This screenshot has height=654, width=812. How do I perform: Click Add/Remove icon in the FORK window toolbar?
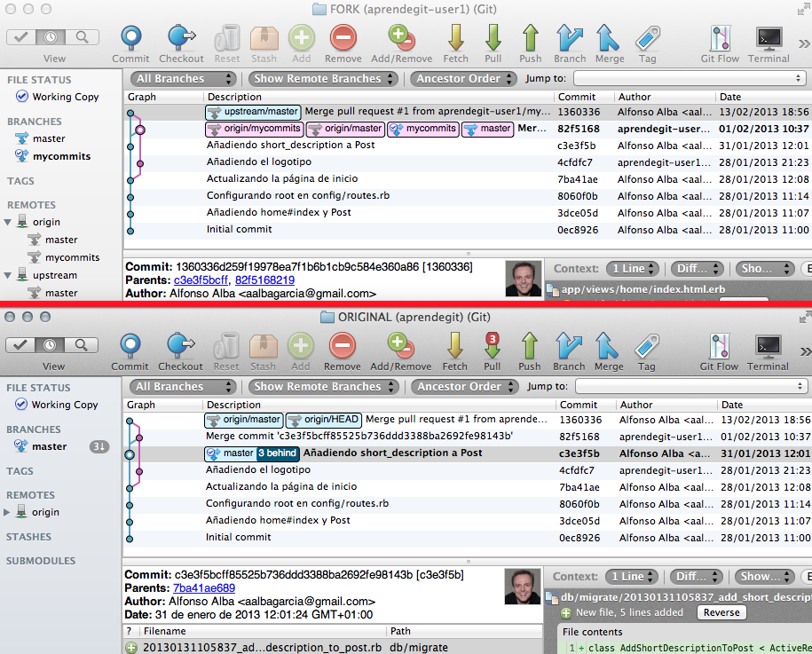click(x=401, y=37)
